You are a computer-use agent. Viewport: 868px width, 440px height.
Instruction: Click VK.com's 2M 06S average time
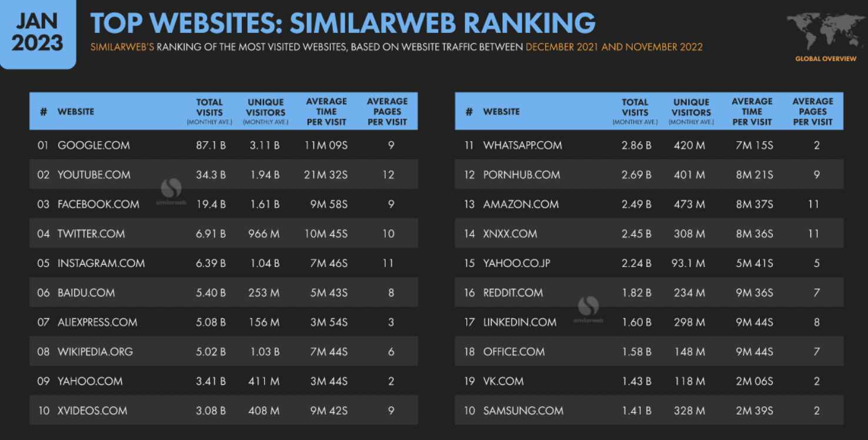(x=755, y=381)
